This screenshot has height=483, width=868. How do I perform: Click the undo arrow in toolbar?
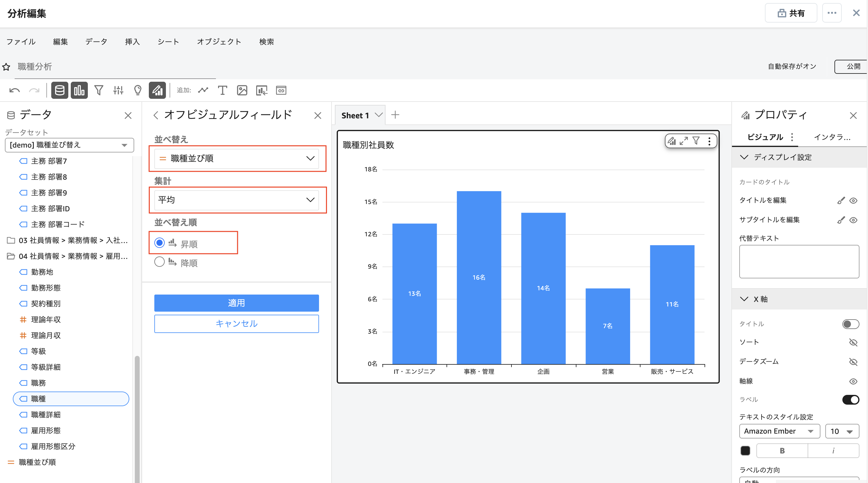(x=15, y=90)
